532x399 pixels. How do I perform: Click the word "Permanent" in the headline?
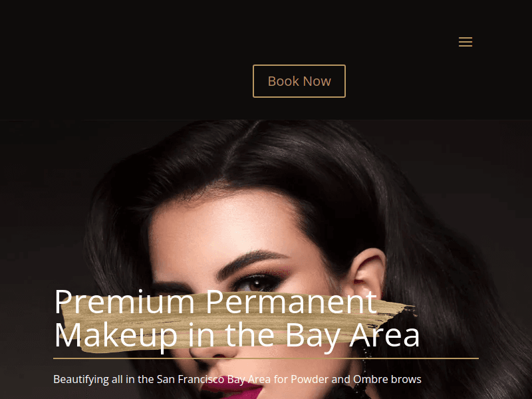(291, 302)
